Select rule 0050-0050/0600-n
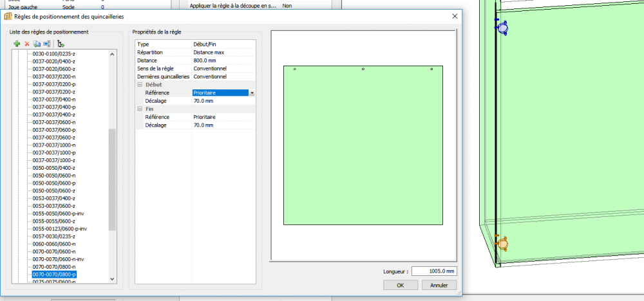644x301 pixels. point(54,176)
